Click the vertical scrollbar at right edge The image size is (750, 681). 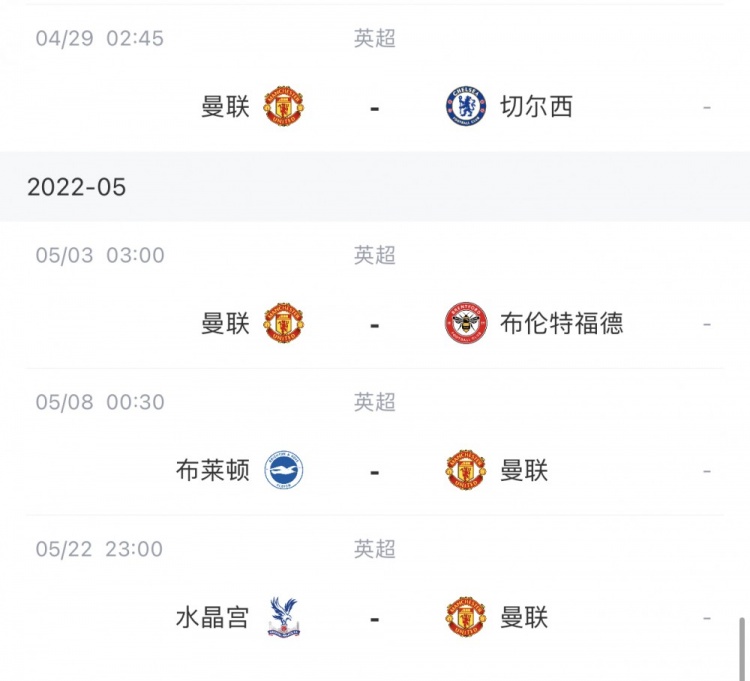click(742, 648)
